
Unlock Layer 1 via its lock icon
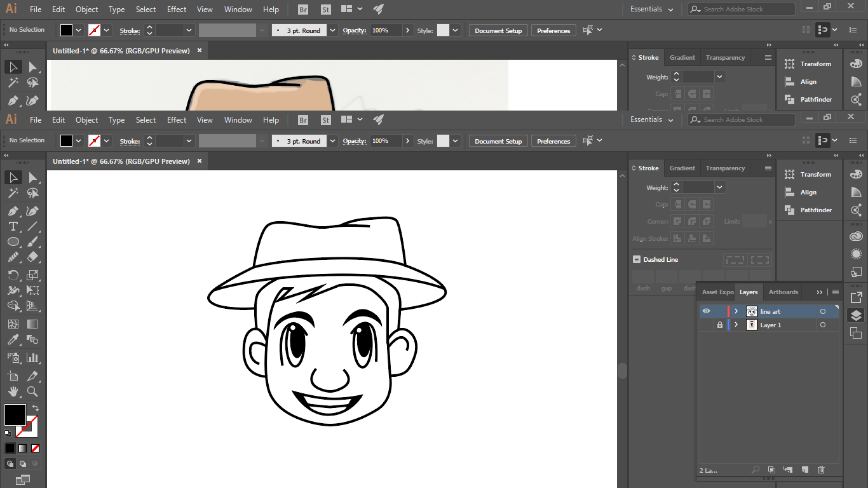point(719,325)
